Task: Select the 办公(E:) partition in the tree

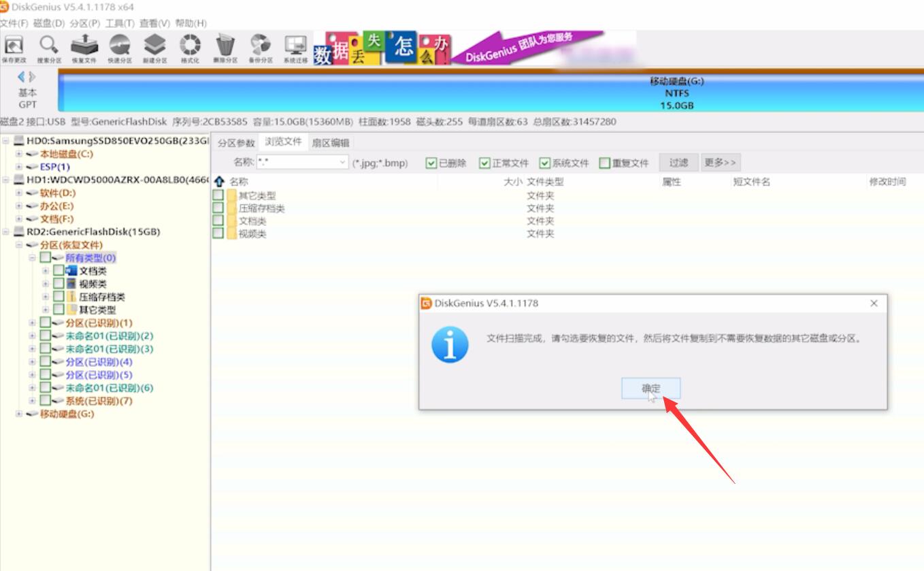Action: point(56,206)
